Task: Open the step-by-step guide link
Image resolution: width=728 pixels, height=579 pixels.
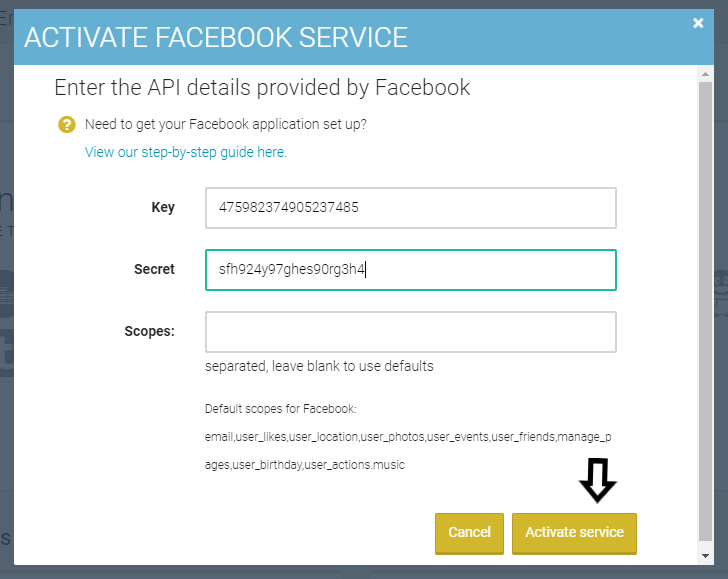Action: (186, 152)
